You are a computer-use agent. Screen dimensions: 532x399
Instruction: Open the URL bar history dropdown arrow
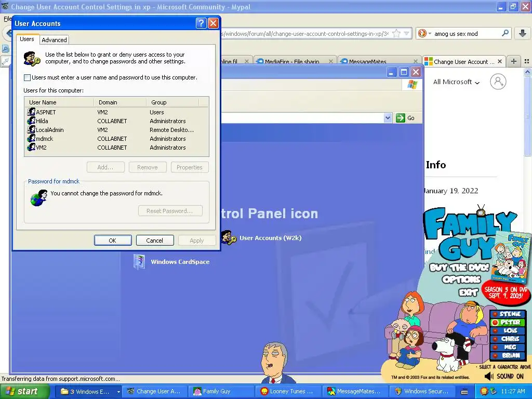tap(406, 33)
